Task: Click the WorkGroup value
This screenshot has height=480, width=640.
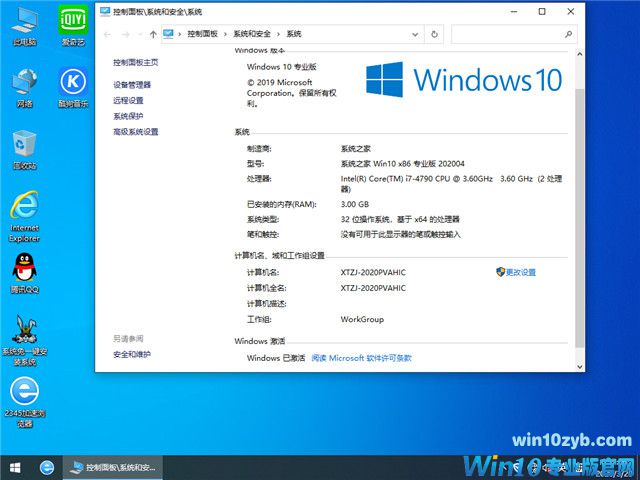Action: [x=362, y=319]
